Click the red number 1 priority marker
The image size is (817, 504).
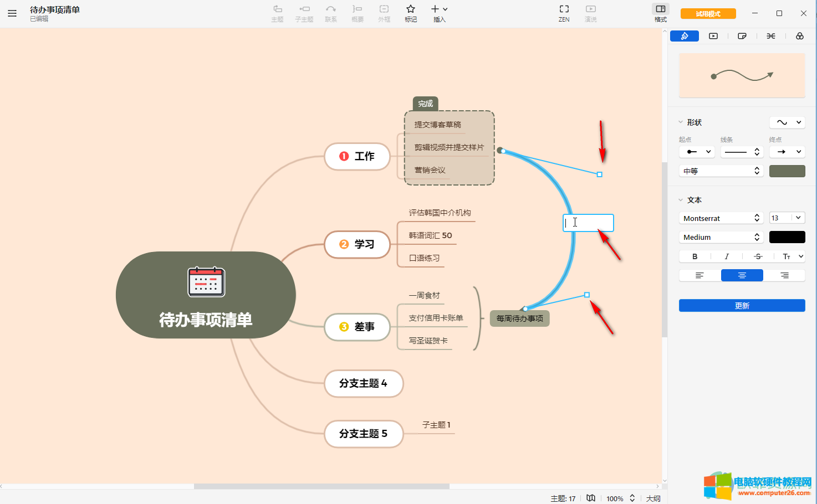point(344,157)
